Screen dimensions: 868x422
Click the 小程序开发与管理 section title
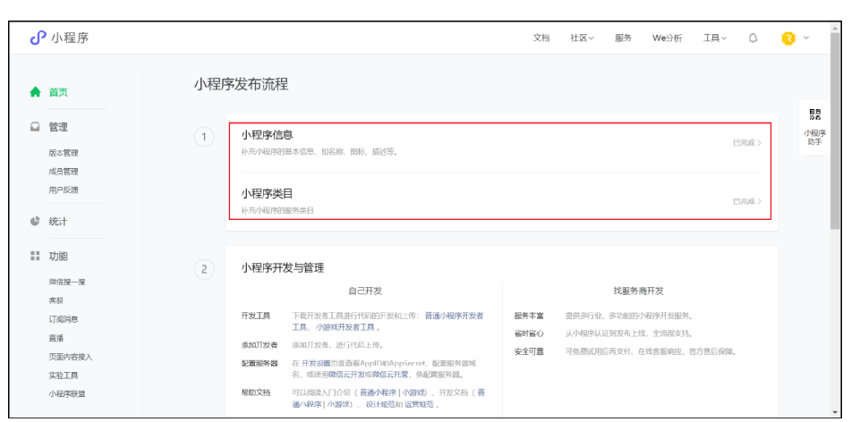(x=282, y=268)
